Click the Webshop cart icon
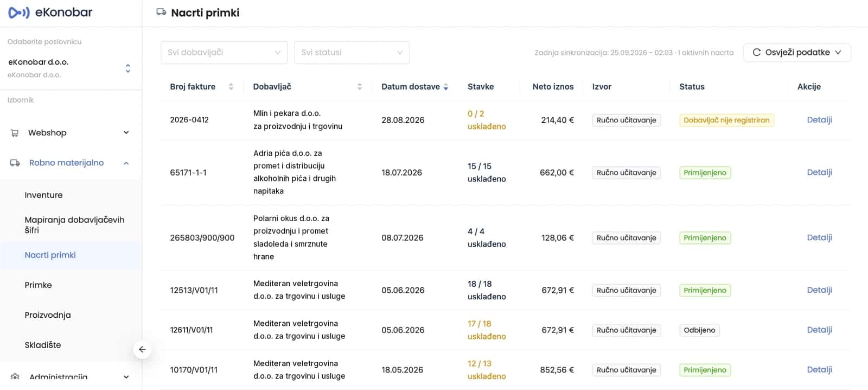 pyautogui.click(x=15, y=133)
